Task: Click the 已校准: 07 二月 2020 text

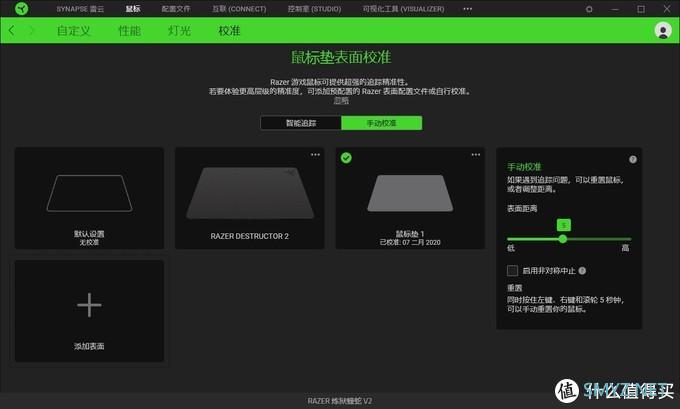Action: click(x=410, y=242)
